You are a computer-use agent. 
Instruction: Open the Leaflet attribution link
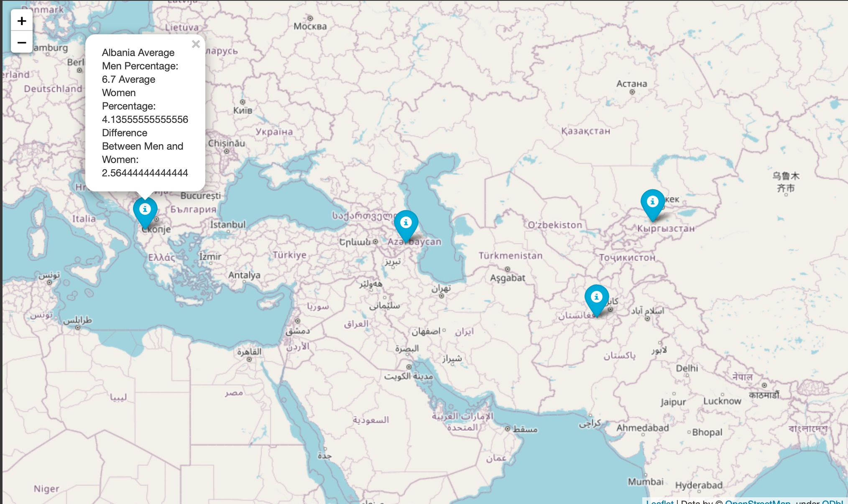point(659,501)
